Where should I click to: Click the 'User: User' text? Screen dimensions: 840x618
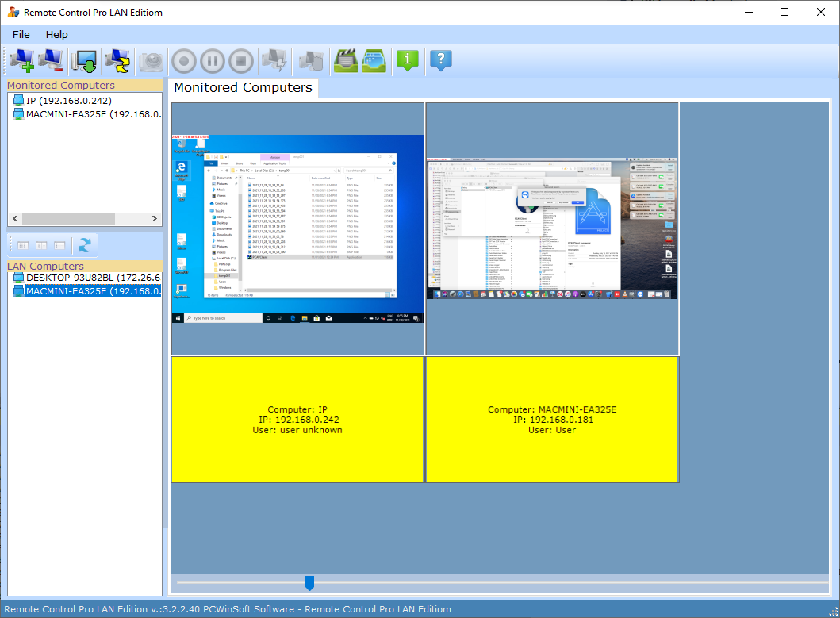[x=552, y=430]
